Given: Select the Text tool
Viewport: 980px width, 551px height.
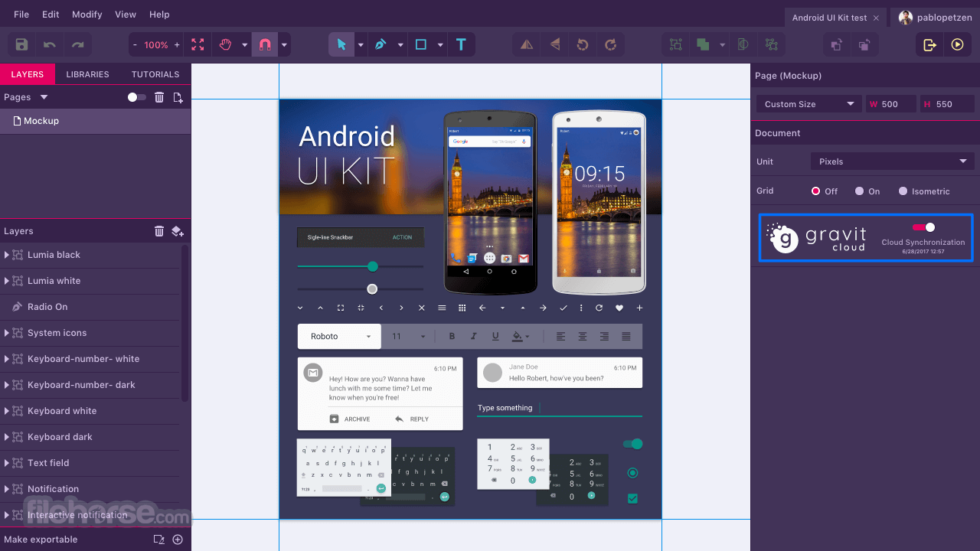Looking at the screenshot, I should point(461,45).
